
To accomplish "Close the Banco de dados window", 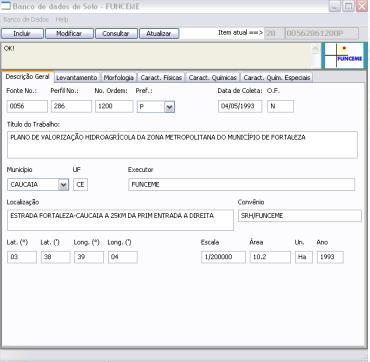I will (x=362, y=6).
